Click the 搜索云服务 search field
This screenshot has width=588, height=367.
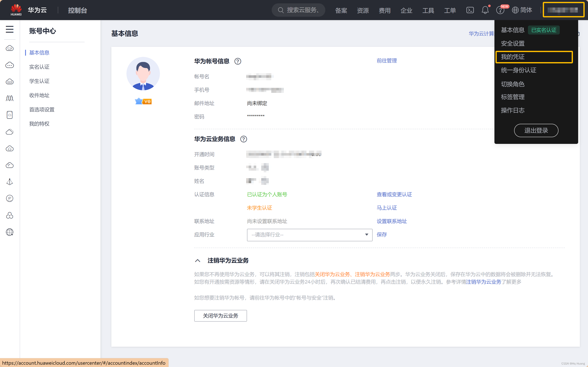[x=299, y=10]
